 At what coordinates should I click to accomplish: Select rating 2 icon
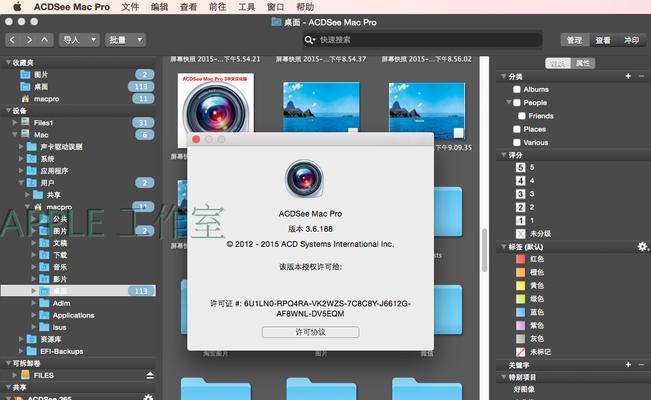[x=520, y=207]
